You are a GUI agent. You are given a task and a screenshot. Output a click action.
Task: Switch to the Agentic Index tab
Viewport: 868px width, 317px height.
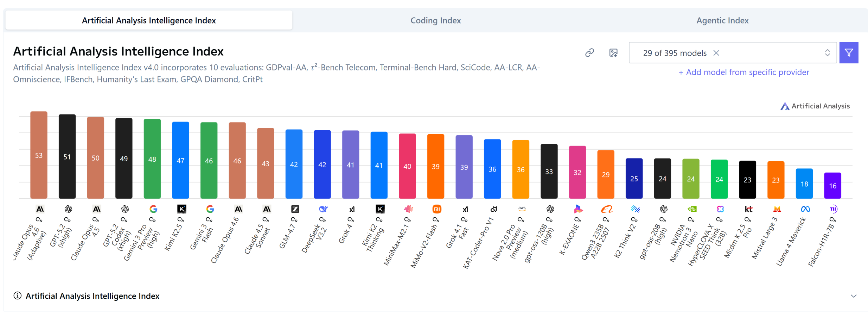pyautogui.click(x=722, y=20)
